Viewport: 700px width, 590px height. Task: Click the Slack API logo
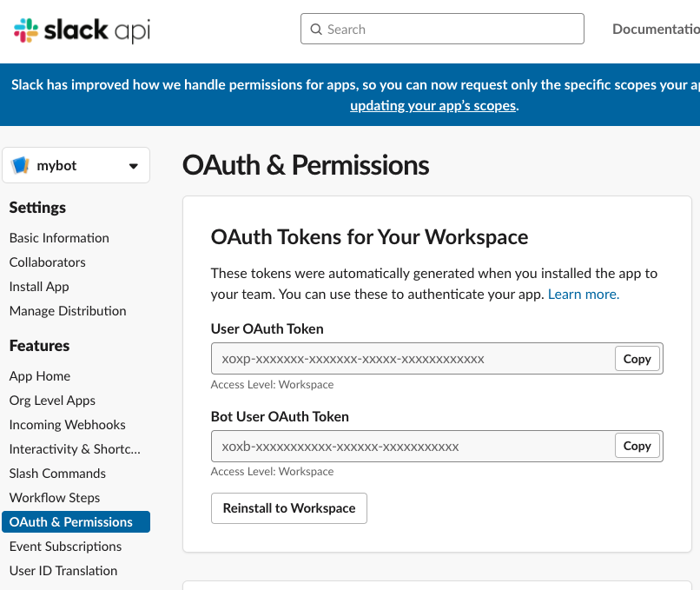coord(82,30)
